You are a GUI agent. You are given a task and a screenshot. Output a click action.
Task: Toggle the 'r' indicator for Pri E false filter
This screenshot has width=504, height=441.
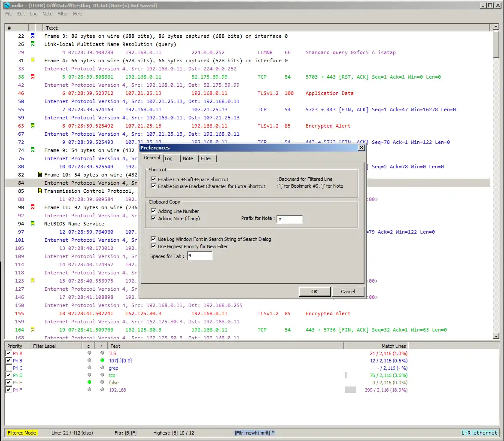coord(102,382)
